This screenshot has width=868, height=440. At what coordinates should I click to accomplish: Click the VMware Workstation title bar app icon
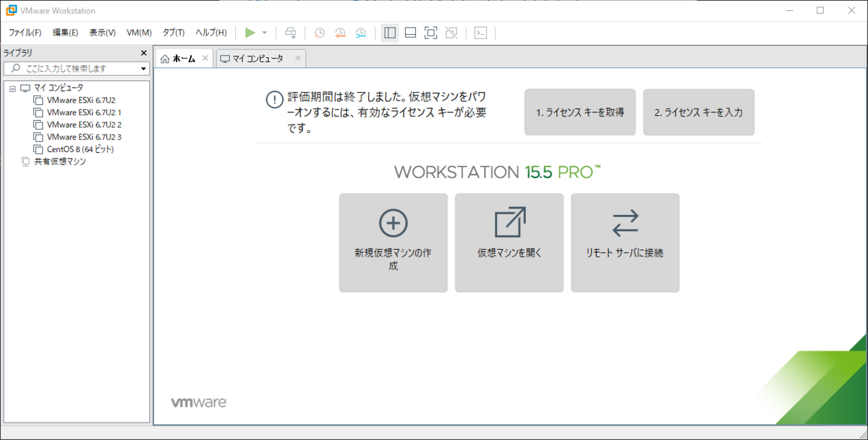[12, 10]
